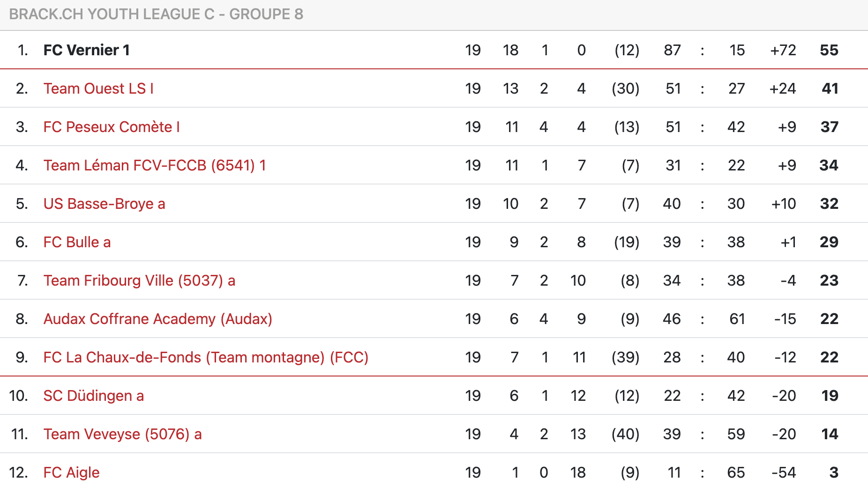Click FC Vernier 1's 55 points total

pyautogui.click(x=829, y=50)
